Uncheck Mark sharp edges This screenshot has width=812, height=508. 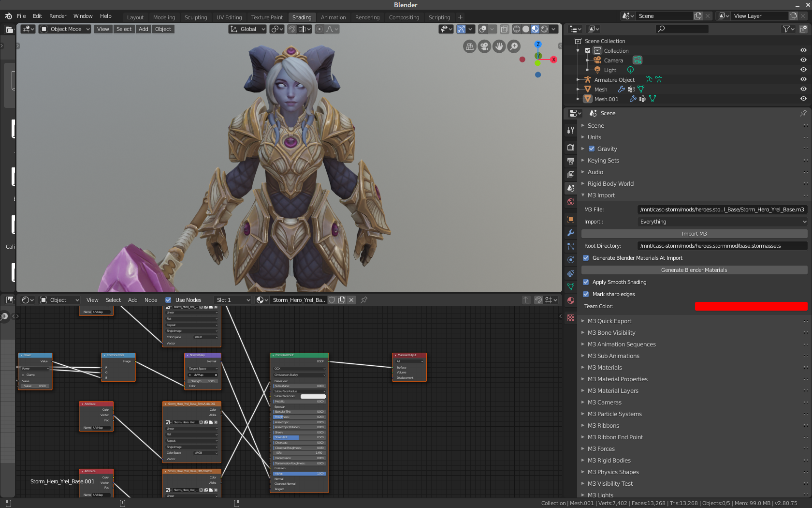coord(586,294)
